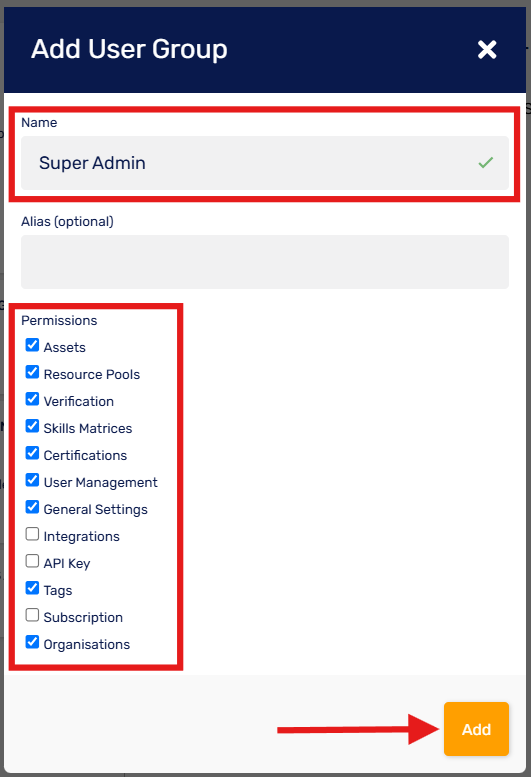
Task: Click the API Key label text
Action: tap(67, 563)
